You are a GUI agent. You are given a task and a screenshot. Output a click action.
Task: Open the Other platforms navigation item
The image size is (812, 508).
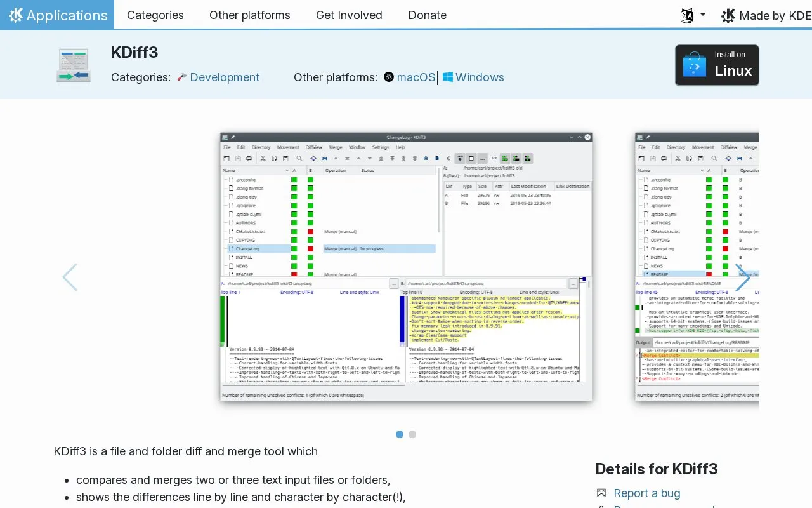(250, 15)
